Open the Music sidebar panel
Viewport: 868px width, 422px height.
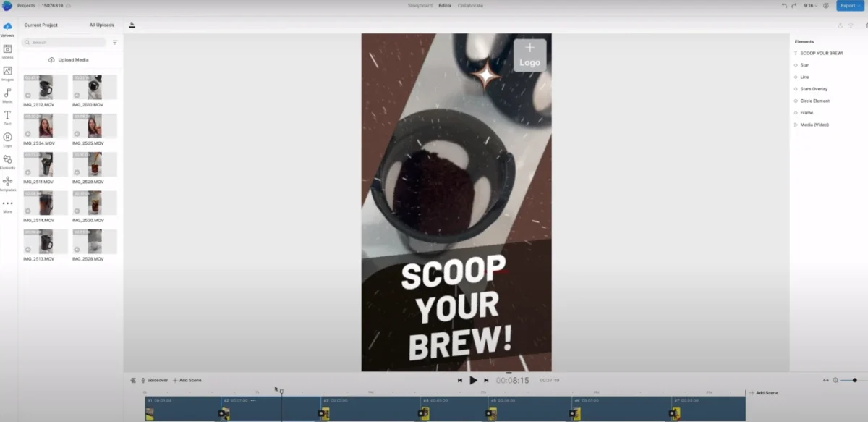coord(7,96)
